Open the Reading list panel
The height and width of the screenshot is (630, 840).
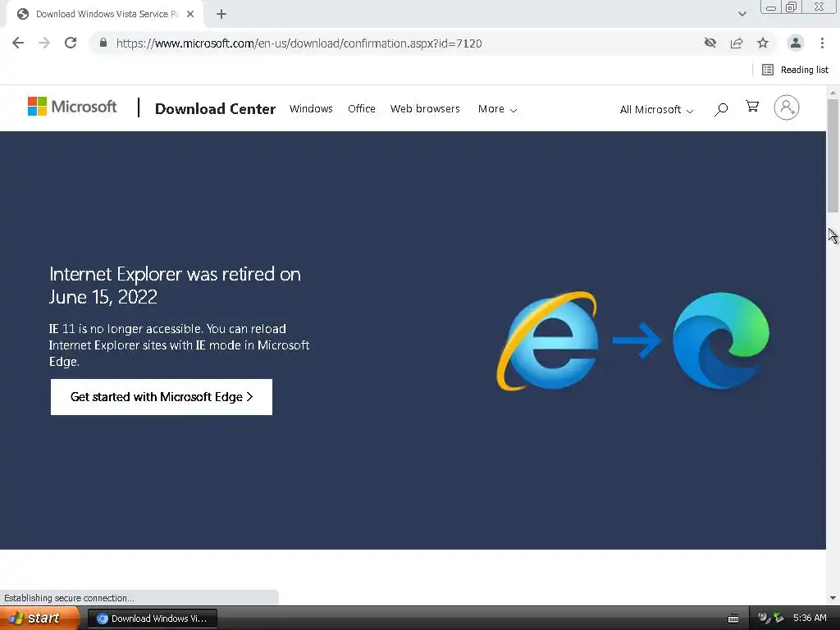[x=796, y=70]
